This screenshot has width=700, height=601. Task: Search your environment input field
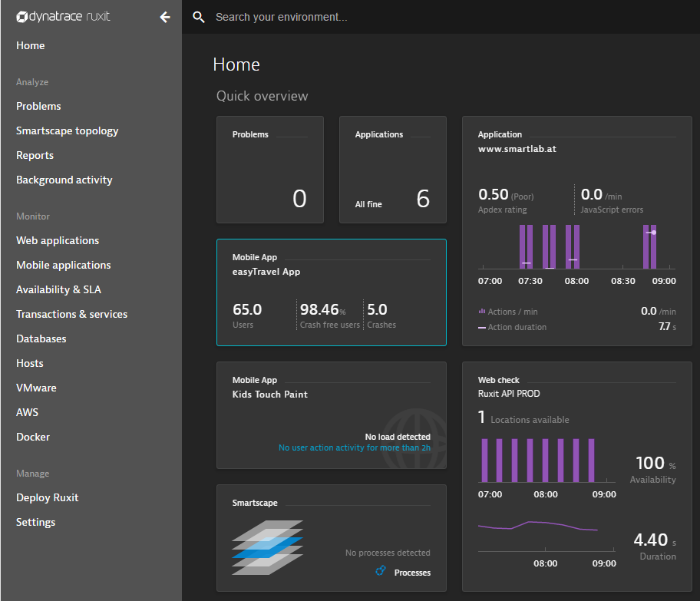tap(281, 17)
